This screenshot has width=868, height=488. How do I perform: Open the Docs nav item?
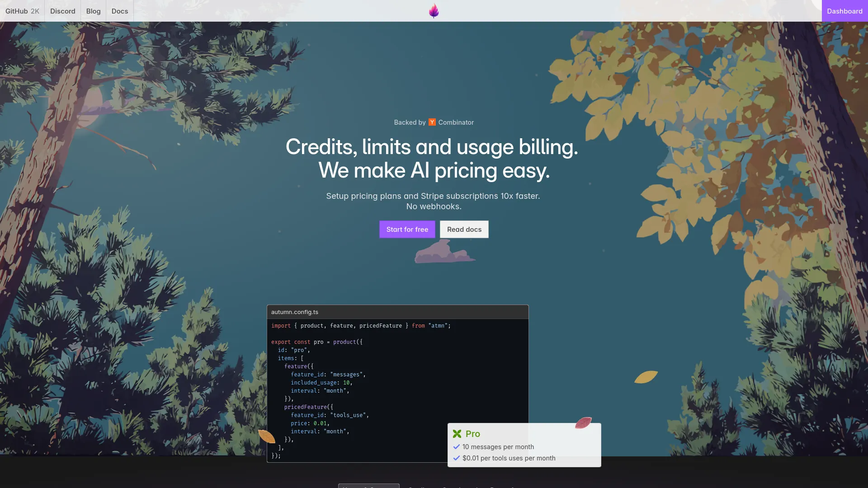point(120,11)
